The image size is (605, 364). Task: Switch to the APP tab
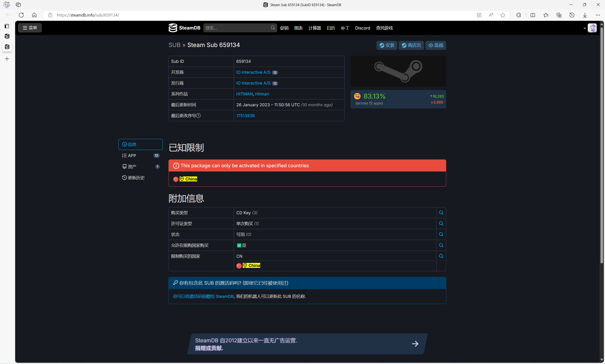tap(141, 155)
